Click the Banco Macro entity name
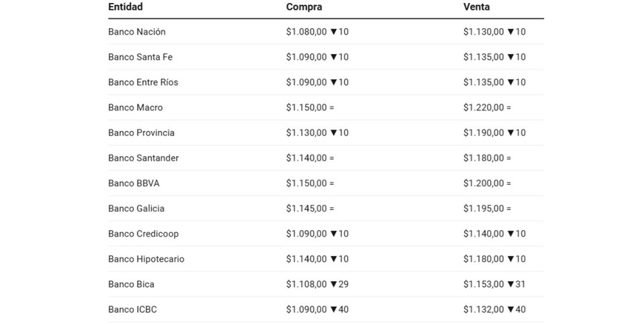644x324 pixels. (x=135, y=107)
